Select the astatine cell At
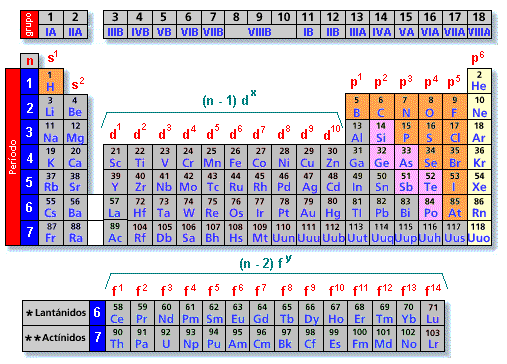Viewport: 507px width, 364px height. click(455, 207)
